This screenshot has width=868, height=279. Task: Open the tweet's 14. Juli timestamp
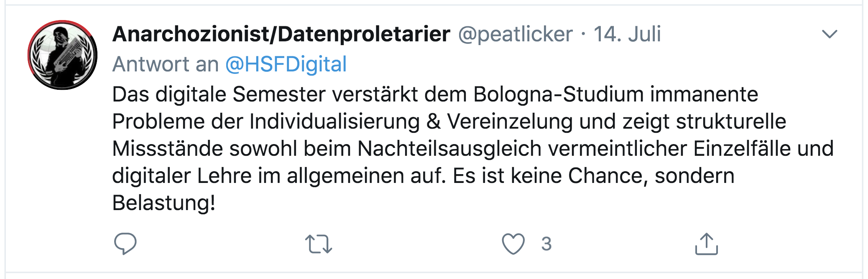click(x=627, y=34)
